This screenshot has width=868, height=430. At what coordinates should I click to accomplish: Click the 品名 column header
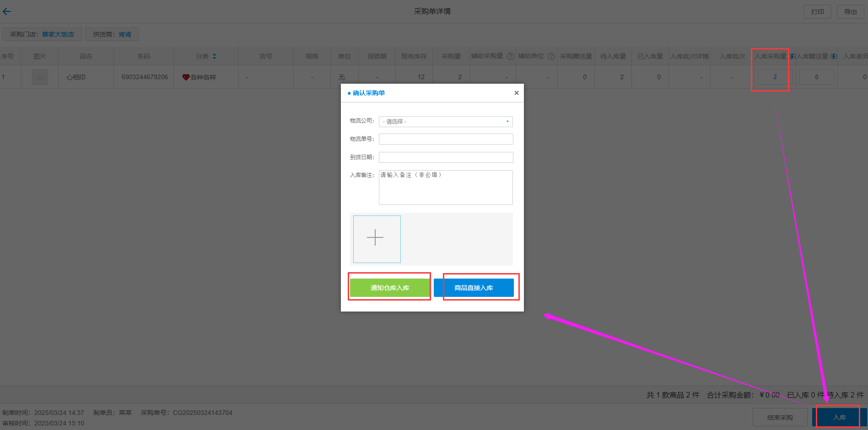(x=86, y=56)
